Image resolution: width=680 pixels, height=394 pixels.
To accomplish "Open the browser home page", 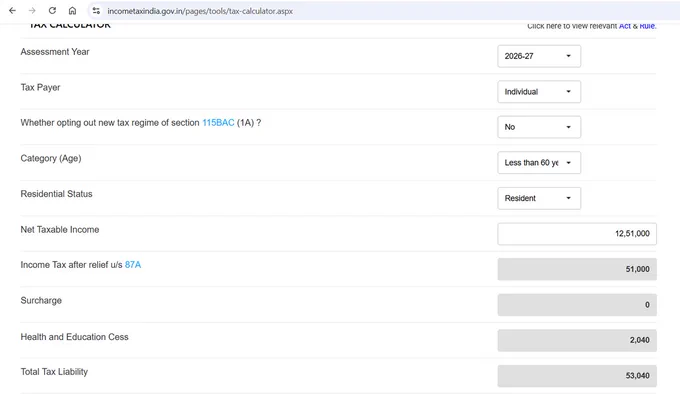I will [72, 11].
